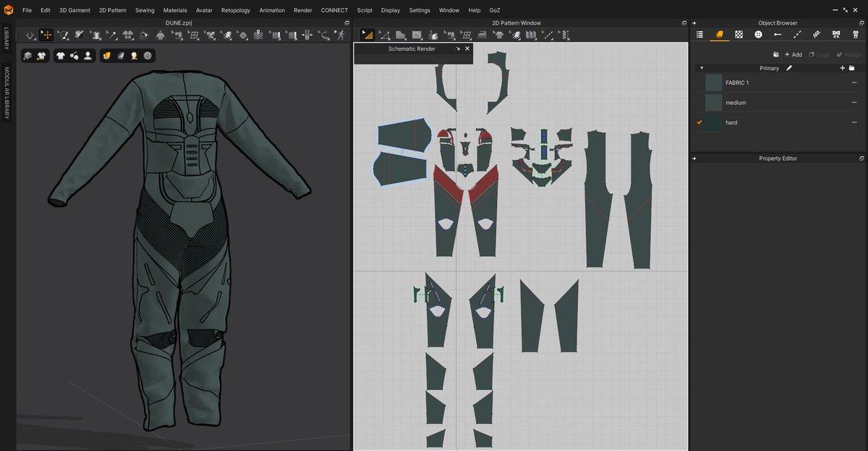Open the MODULAR LIBRARY side tab
The height and width of the screenshot is (451, 868).
click(x=7, y=93)
